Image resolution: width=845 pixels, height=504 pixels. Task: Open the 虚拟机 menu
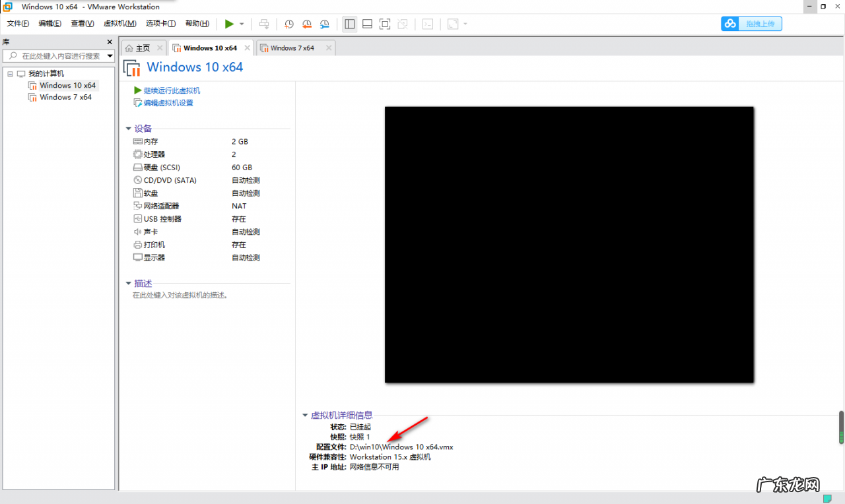[x=119, y=23]
